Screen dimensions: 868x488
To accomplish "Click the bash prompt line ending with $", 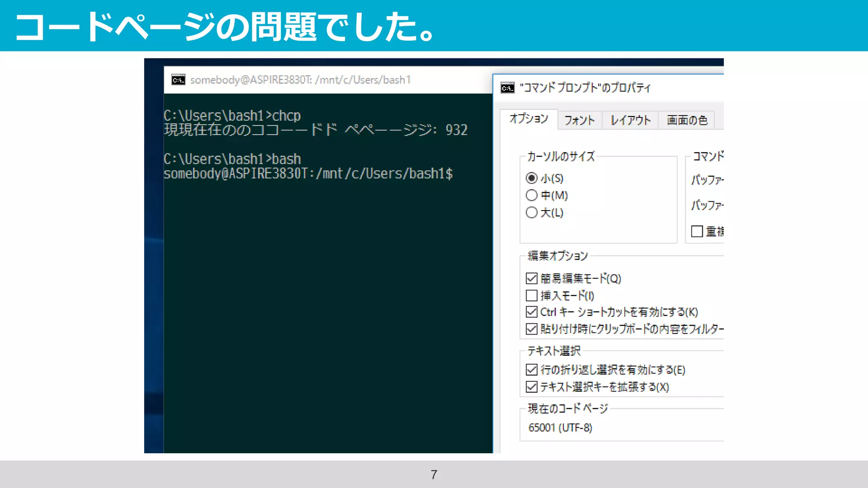I will tap(308, 173).
